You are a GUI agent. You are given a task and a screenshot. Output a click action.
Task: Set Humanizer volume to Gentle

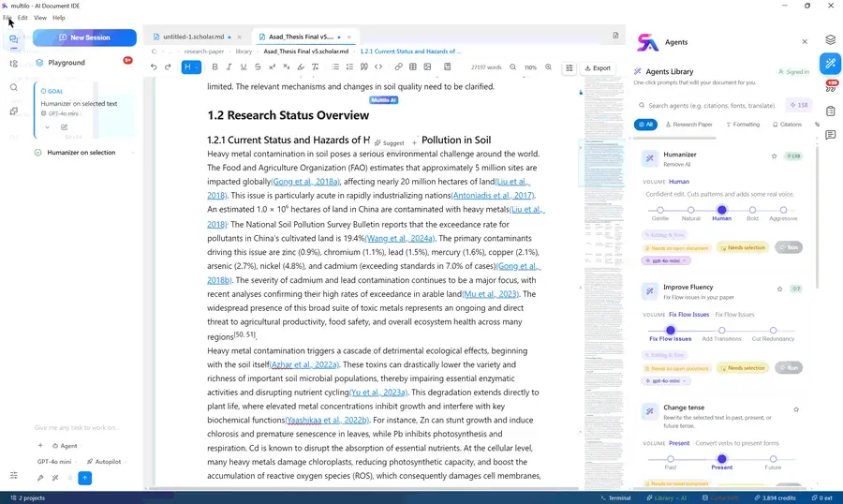coord(660,211)
